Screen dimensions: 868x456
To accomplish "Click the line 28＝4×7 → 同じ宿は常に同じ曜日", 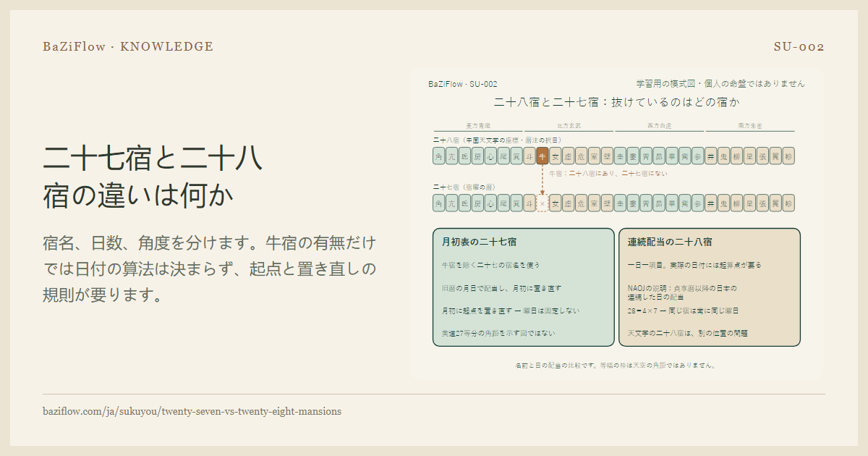I will point(684,311).
